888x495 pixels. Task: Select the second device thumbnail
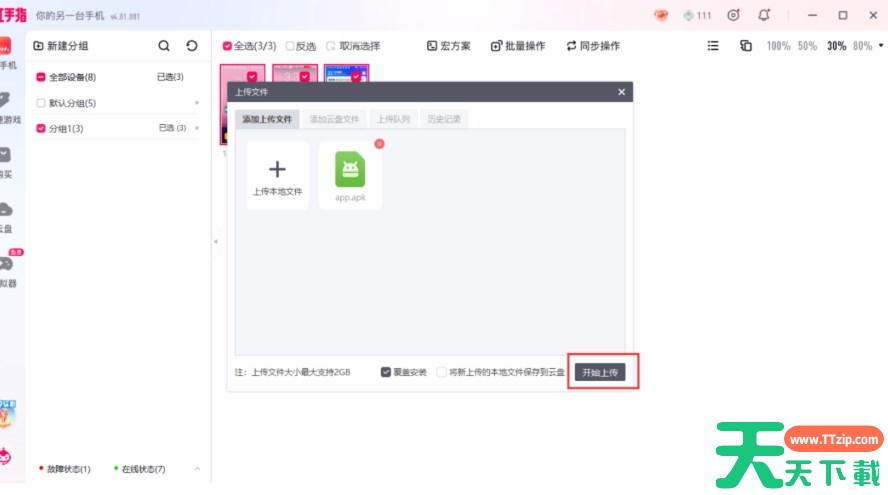pyautogui.click(x=295, y=74)
